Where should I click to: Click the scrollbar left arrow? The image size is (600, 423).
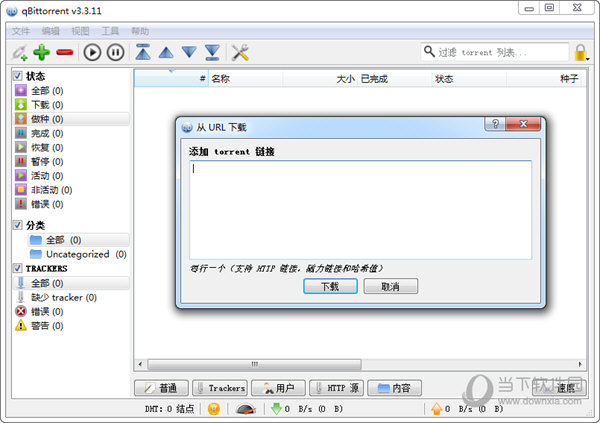click(140, 364)
